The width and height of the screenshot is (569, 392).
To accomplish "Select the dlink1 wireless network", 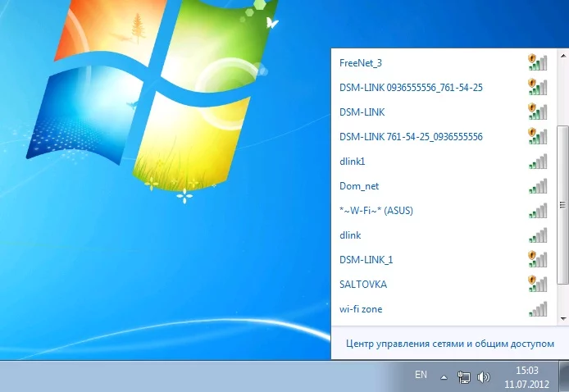I will coord(353,162).
